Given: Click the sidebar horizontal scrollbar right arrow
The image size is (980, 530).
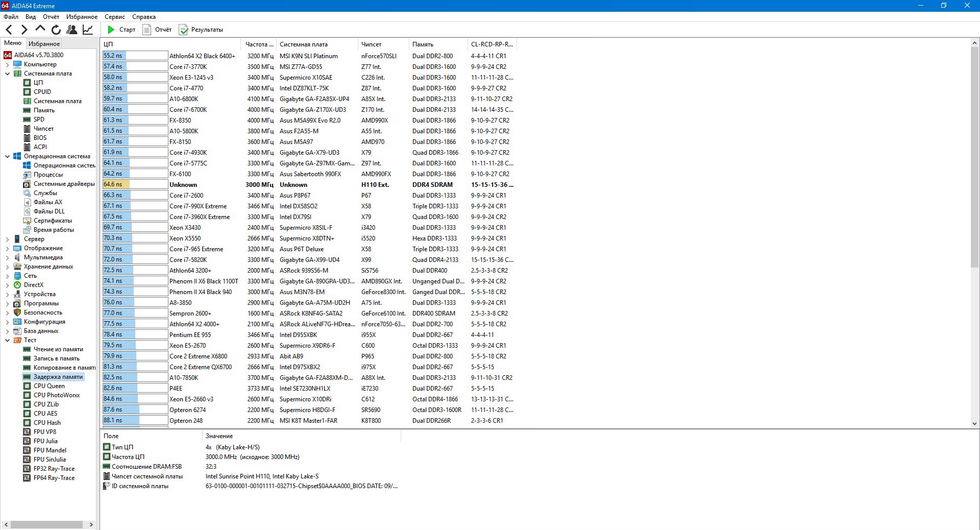Looking at the screenshot, I should [x=91, y=524].
